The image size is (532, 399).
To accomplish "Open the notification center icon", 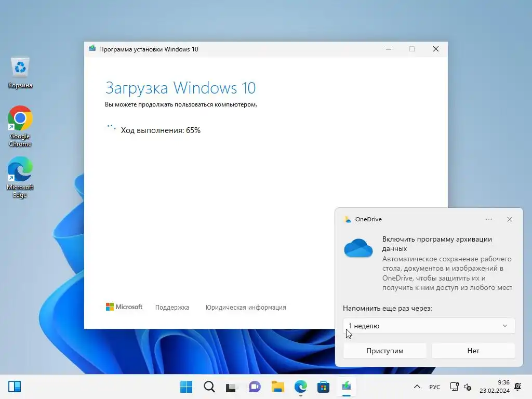I will coord(518,387).
